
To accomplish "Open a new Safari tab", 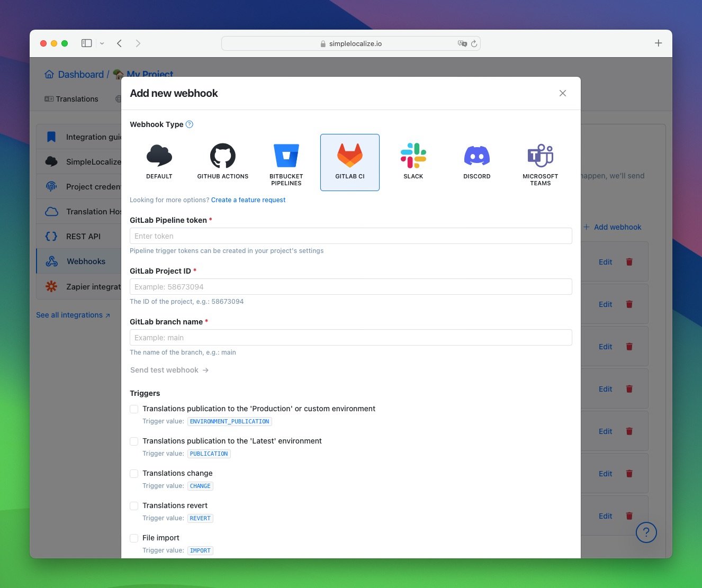I will pos(659,43).
